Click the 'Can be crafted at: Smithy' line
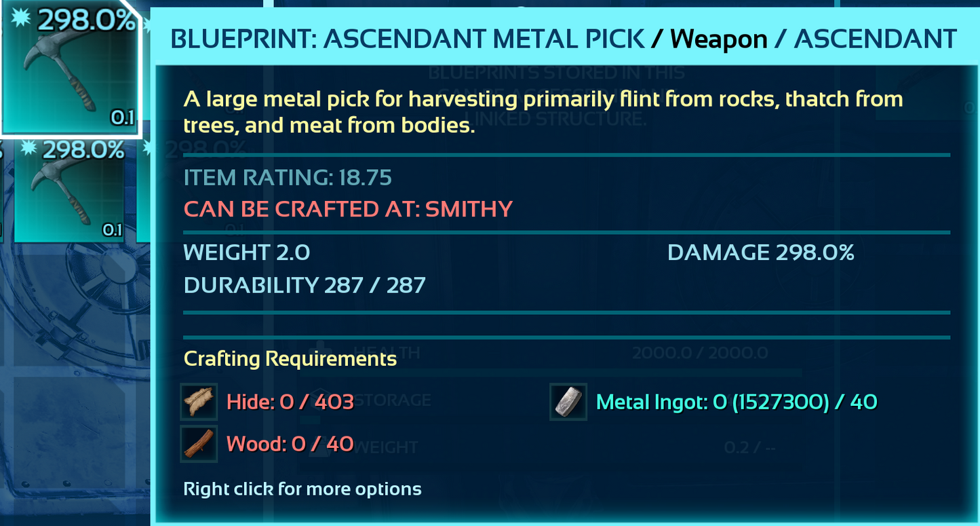The height and width of the screenshot is (526, 980). (x=348, y=209)
